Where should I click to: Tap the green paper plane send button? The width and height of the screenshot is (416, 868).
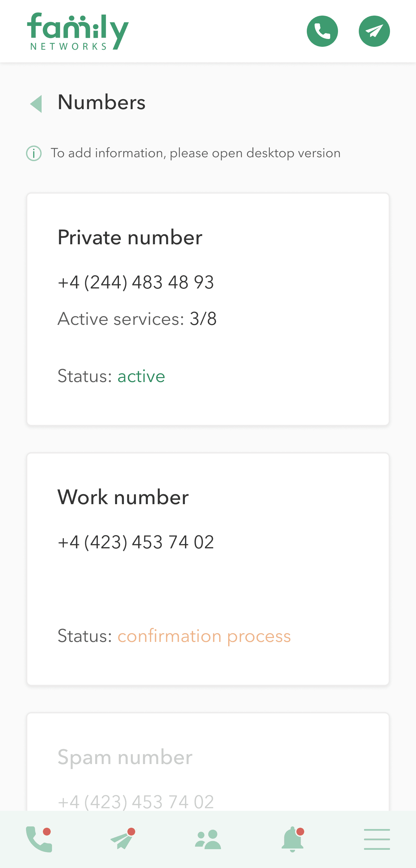click(x=374, y=31)
